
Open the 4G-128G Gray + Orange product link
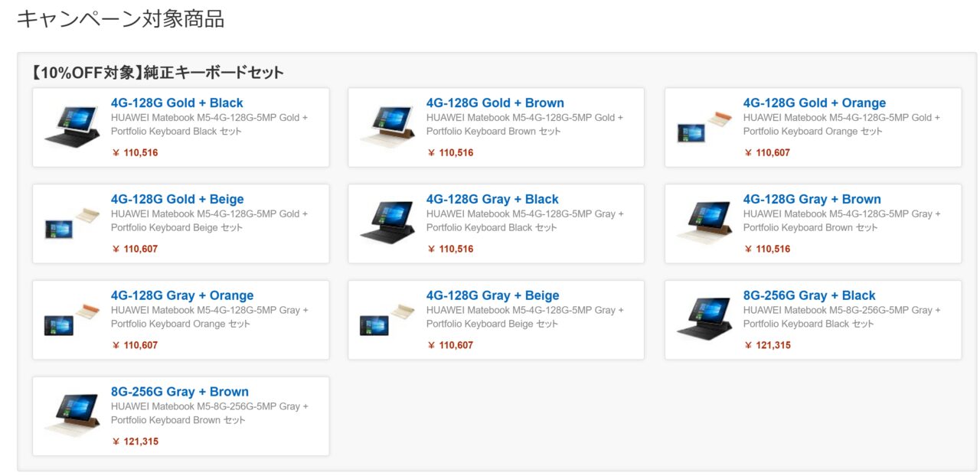[x=182, y=296]
